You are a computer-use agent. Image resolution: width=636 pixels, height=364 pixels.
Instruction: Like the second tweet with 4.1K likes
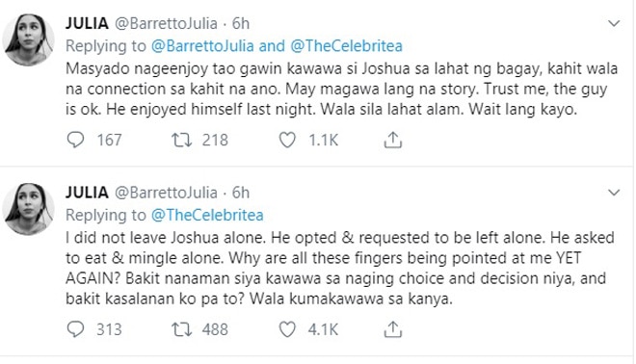287,329
